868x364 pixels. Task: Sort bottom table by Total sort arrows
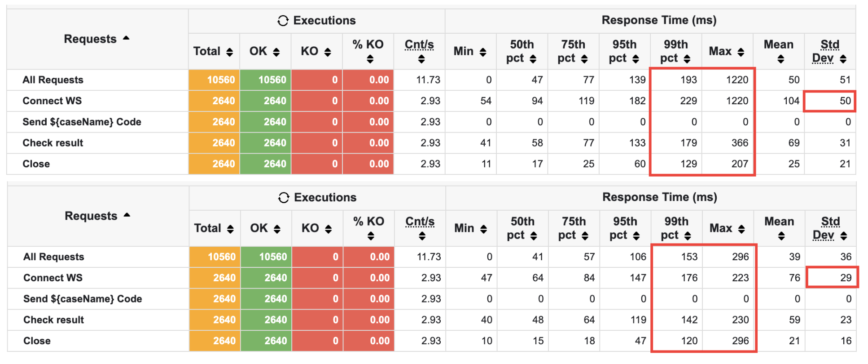coord(231,229)
